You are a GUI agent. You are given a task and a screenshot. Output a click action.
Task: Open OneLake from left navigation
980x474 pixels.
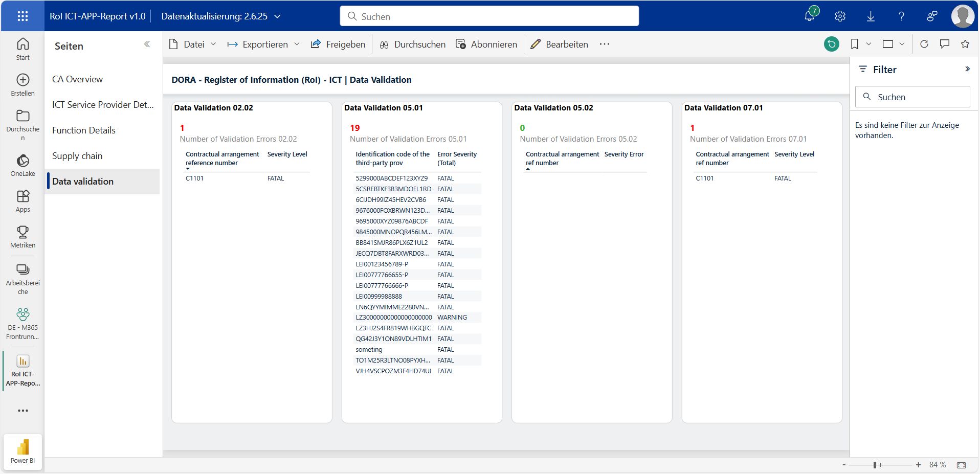click(x=23, y=166)
